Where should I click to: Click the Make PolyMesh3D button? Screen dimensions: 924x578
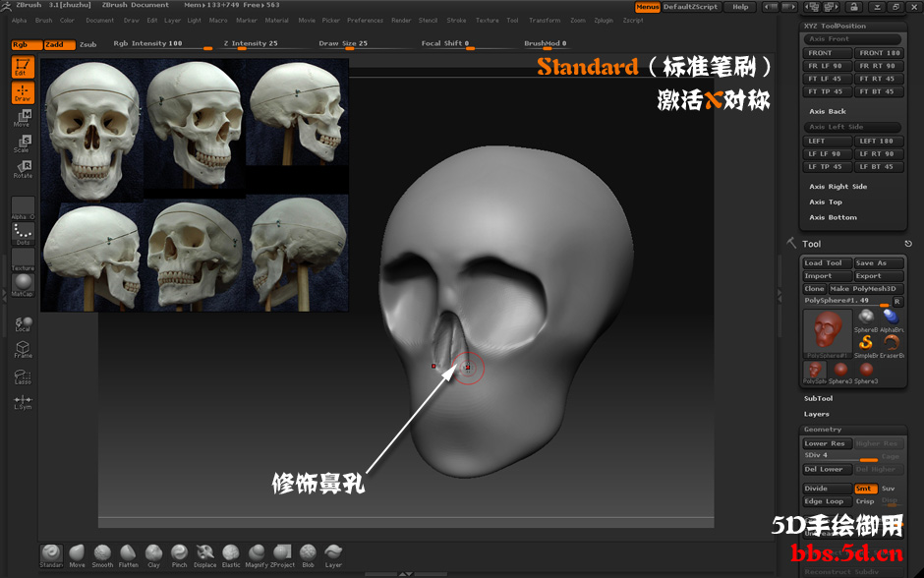866,289
